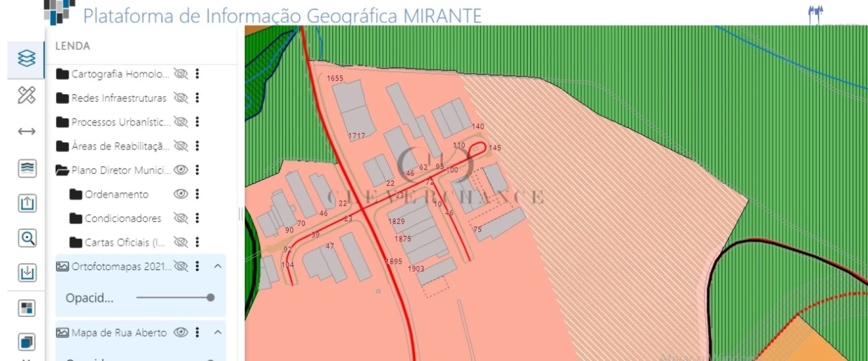Open options menu for Condicionadores

click(197, 218)
